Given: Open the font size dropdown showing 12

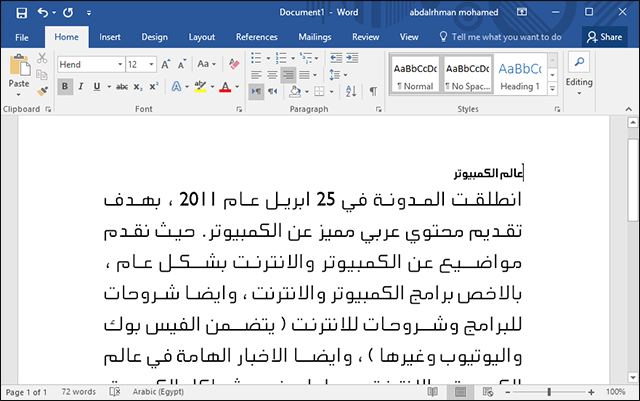Looking at the screenshot, I should click(x=151, y=65).
